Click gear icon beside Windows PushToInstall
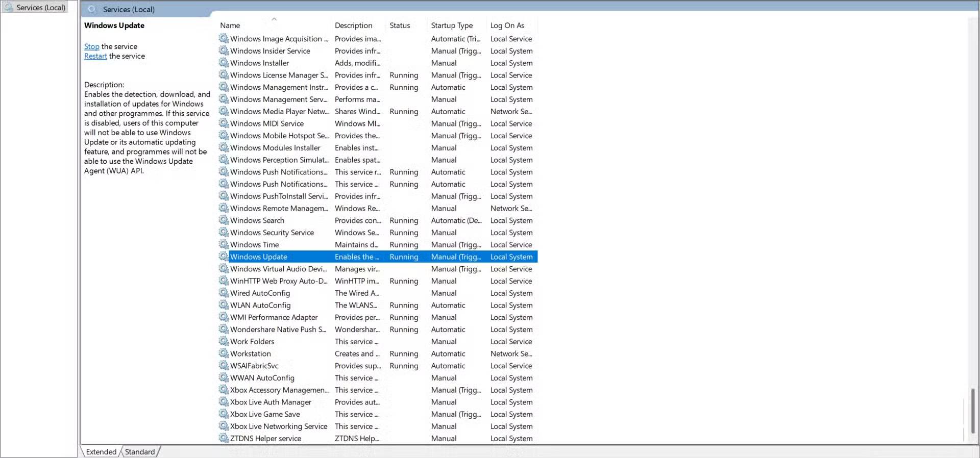980x458 pixels. tap(224, 196)
